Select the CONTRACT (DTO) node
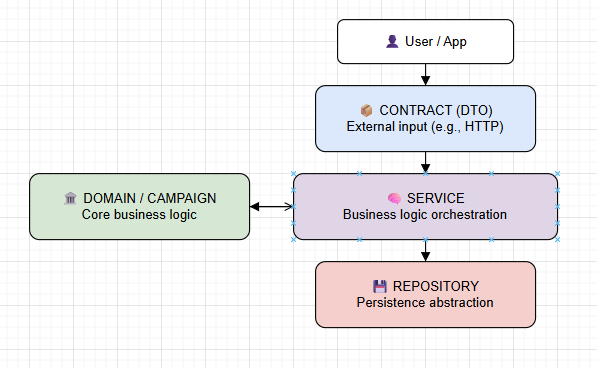 (x=425, y=118)
